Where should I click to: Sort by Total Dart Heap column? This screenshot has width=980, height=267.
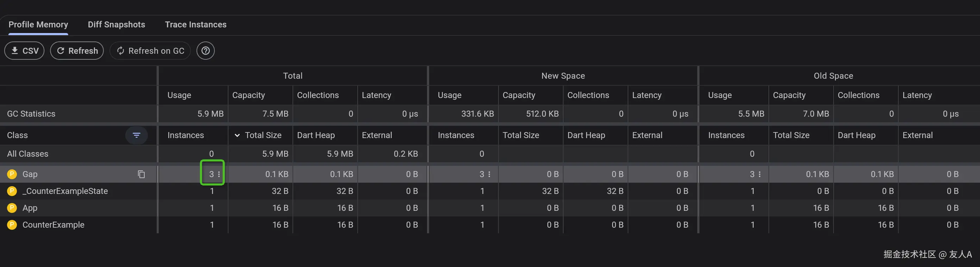(316, 135)
